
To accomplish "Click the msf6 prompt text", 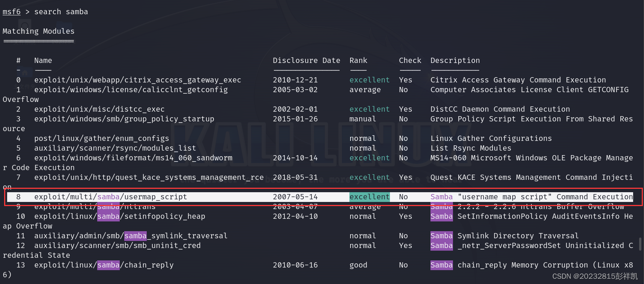I will (x=12, y=12).
